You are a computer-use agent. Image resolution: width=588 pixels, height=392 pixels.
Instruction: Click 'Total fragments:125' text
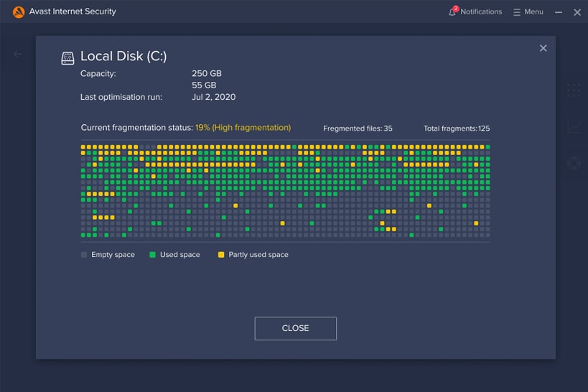click(457, 129)
